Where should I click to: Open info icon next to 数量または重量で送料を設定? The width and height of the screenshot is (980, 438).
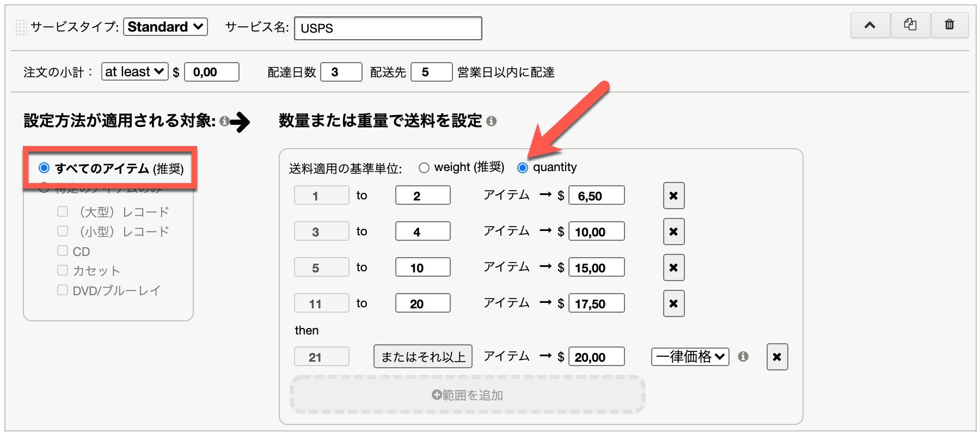tap(491, 121)
